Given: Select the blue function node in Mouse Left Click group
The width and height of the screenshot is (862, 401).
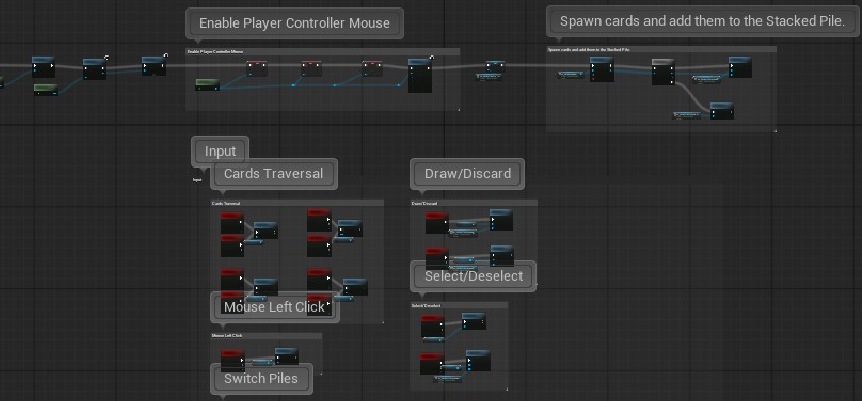Looking at the screenshot, I should pos(286,356).
